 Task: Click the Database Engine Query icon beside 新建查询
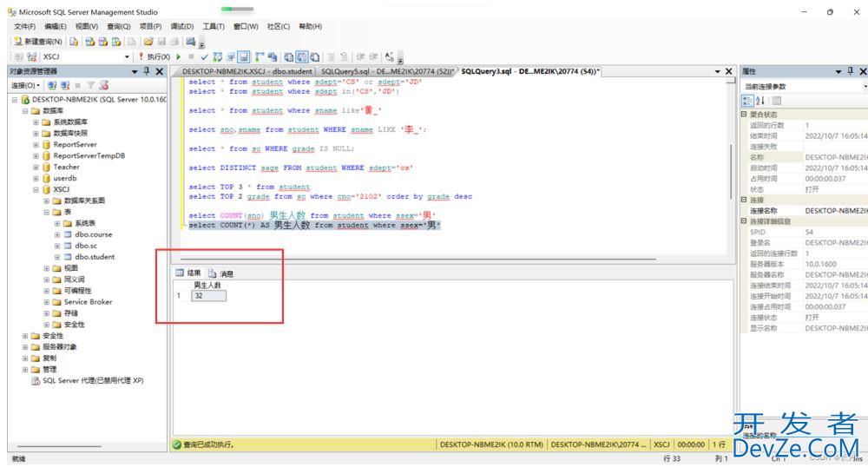pos(74,42)
